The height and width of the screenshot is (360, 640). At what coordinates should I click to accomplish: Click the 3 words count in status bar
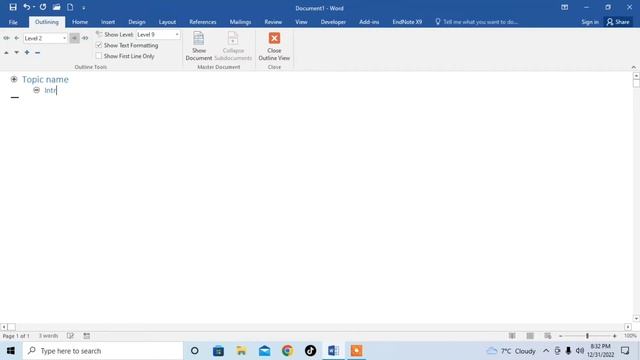[49, 336]
